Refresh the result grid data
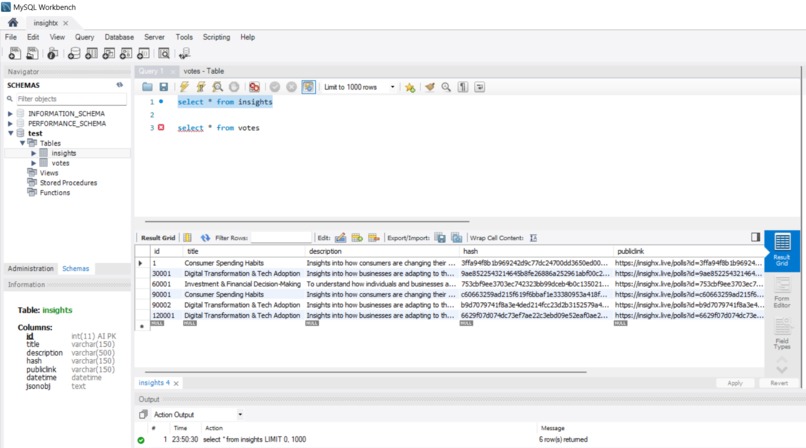806x448 pixels. tap(205, 237)
